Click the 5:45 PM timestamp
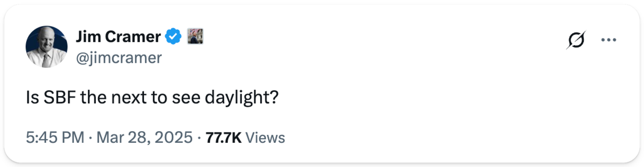The width and height of the screenshot is (644, 167). pos(55,138)
